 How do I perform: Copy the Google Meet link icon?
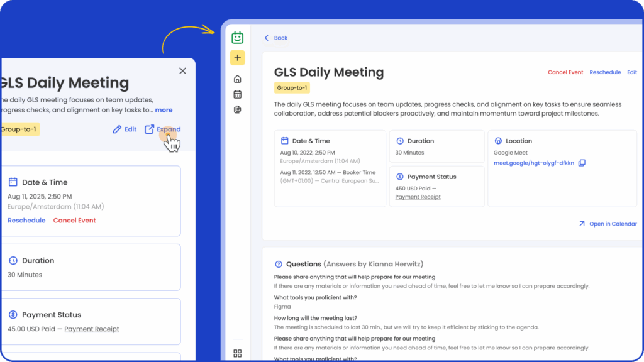(x=582, y=163)
